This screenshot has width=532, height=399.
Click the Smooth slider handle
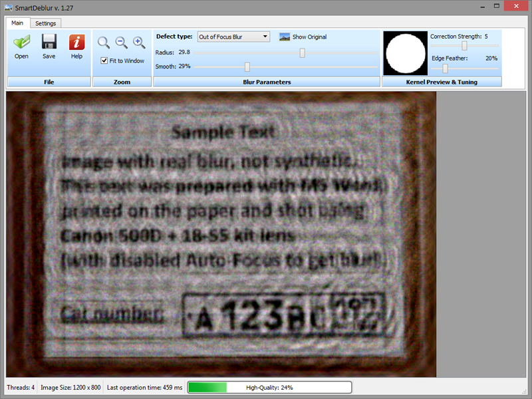click(247, 66)
